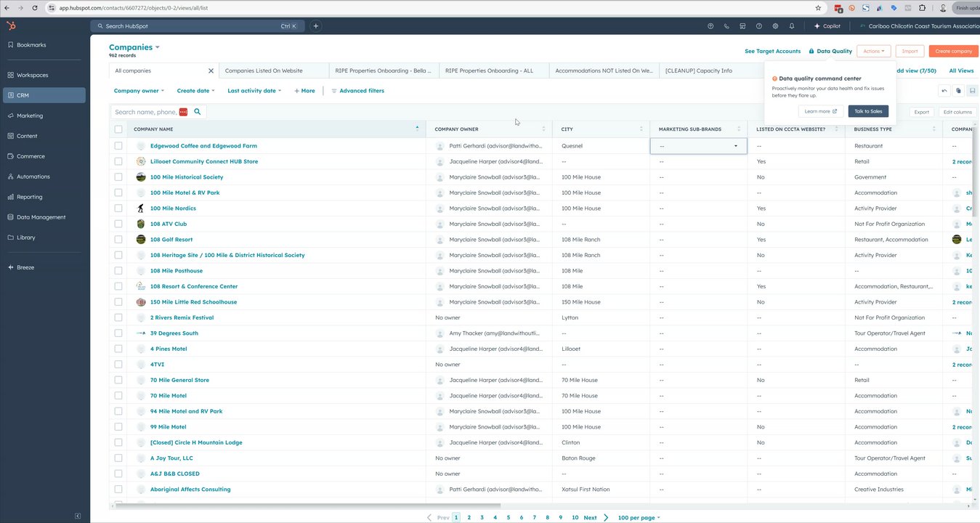Change the 100 per page setting
This screenshot has width=980, height=523.
[639, 518]
